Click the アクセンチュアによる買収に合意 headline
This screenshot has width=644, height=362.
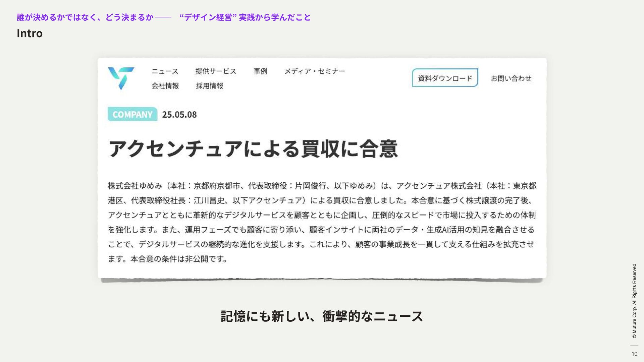(253, 149)
